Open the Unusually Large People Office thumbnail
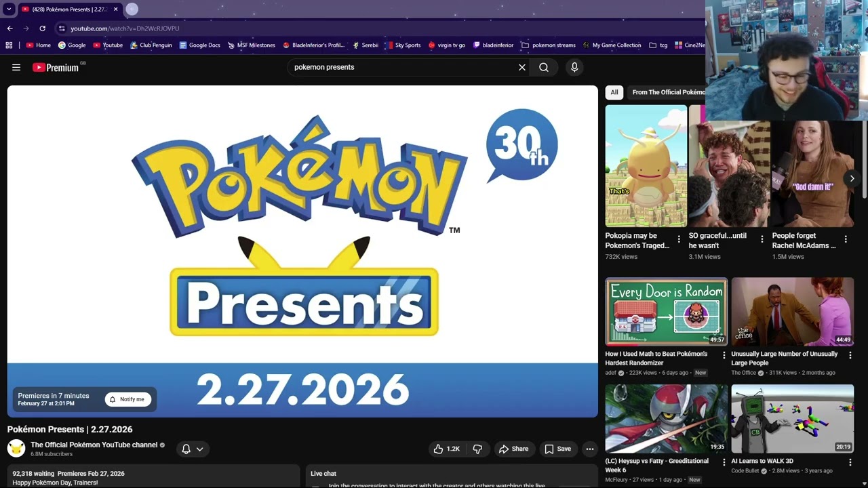Image resolution: width=868 pixels, height=488 pixels. click(x=792, y=311)
